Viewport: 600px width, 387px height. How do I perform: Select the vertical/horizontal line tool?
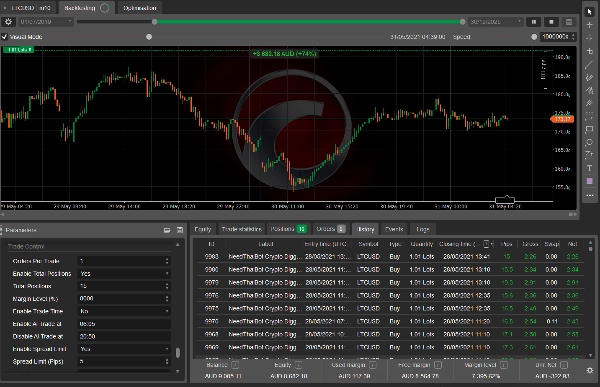589,51
